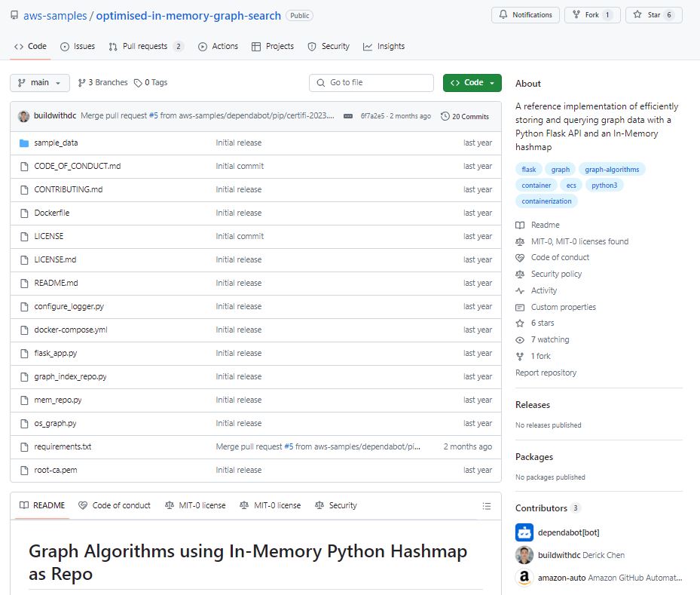Click the file icon next to flask_app.py

24,354
